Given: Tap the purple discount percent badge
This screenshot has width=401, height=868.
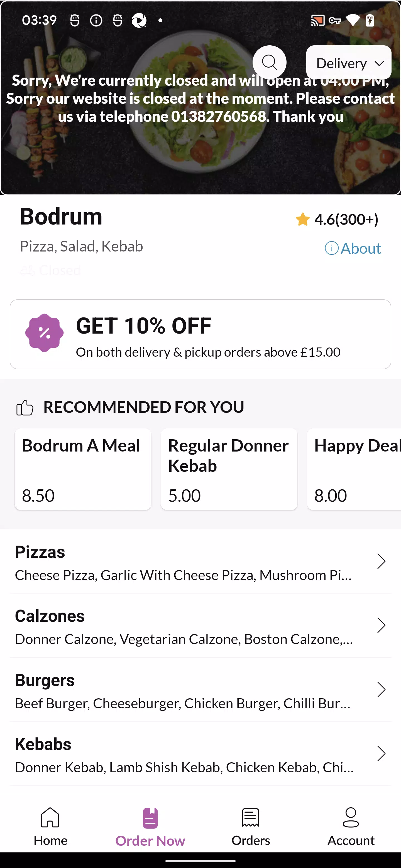Looking at the screenshot, I should click(44, 333).
